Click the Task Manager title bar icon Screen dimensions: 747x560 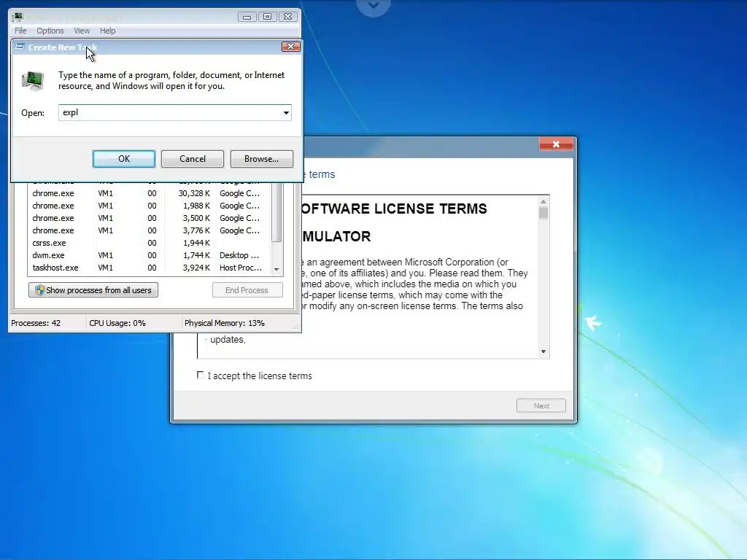click(x=18, y=17)
